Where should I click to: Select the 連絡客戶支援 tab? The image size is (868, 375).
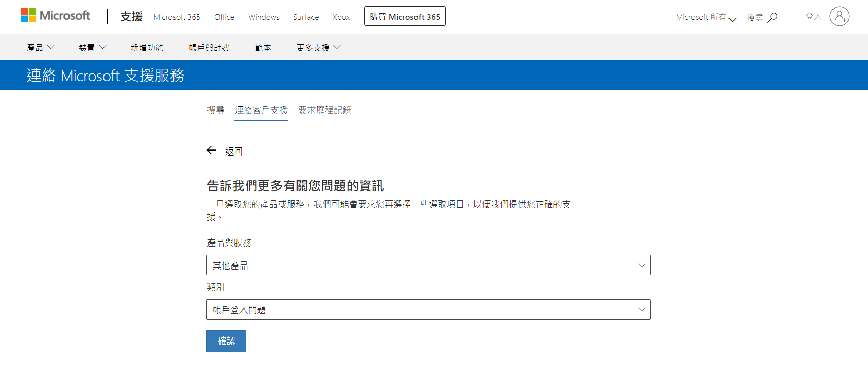[x=261, y=110]
